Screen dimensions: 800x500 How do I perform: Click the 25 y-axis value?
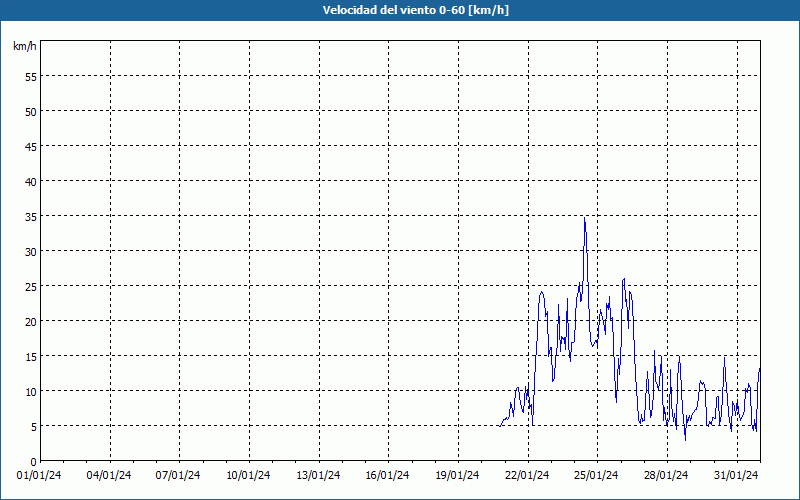tap(31, 287)
